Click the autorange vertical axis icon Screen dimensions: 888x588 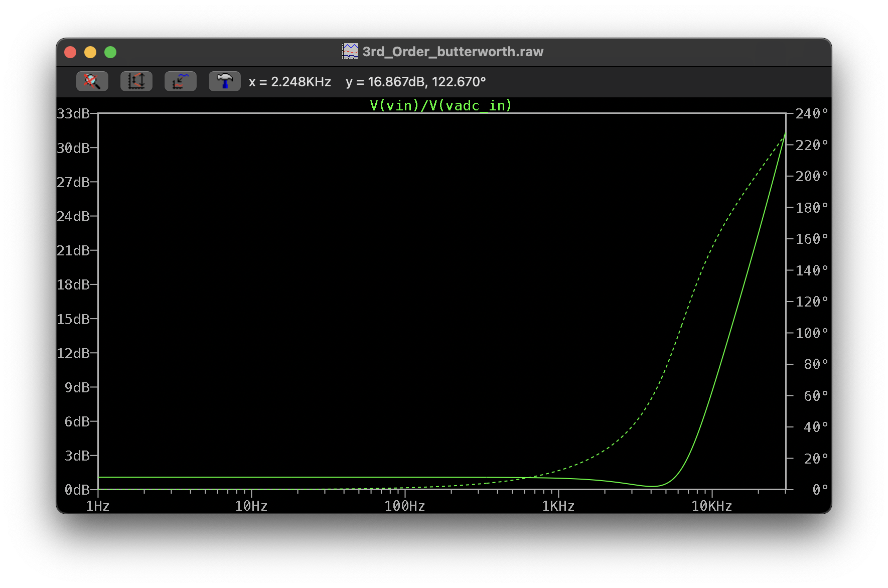coord(136,81)
